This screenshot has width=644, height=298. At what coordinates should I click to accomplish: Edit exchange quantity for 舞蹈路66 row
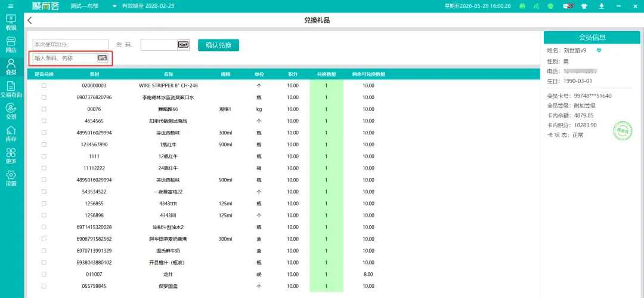pos(327,109)
